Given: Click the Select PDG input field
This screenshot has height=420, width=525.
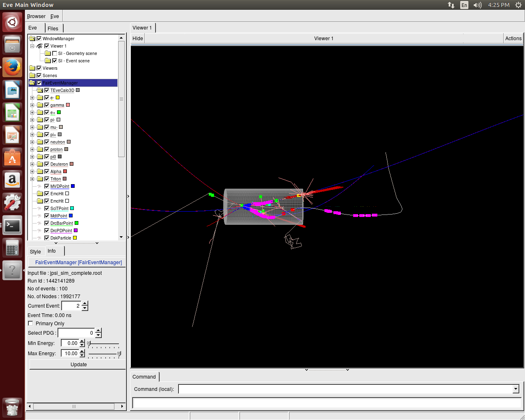Looking at the screenshot, I should tap(76, 333).
